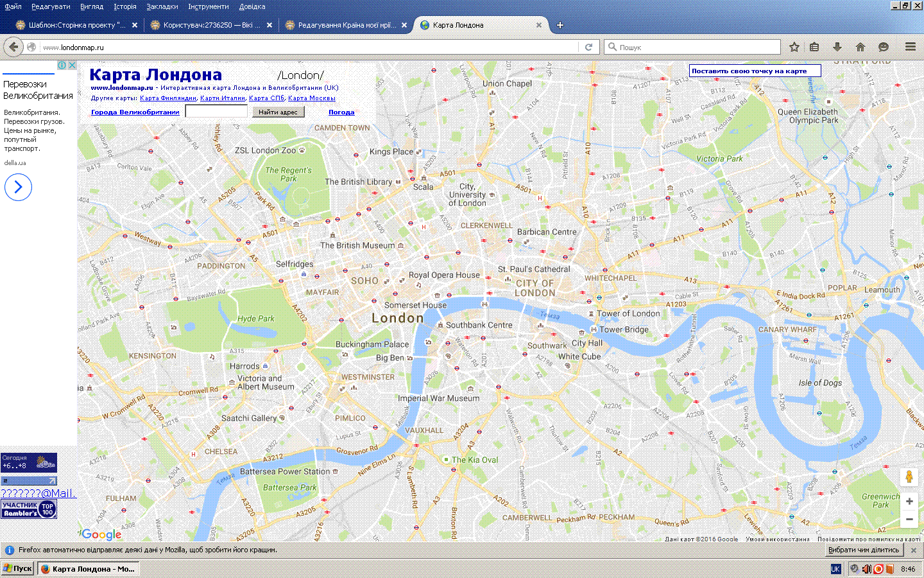Click the Hyde Park map label
924x578 pixels.
pyautogui.click(x=255, y=319)
